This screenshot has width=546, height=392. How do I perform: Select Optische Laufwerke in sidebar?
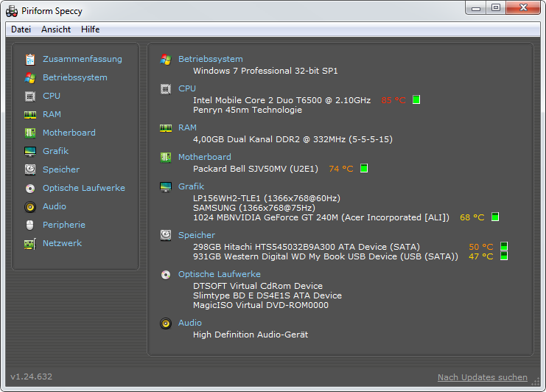pyautogui.click(x=83, y=189)
